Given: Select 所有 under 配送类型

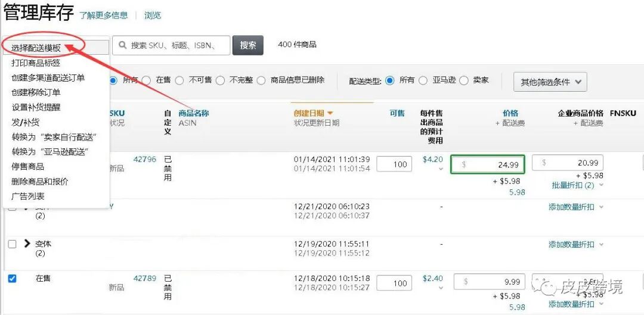Looking at the screenshot, I should click(390, 80).
